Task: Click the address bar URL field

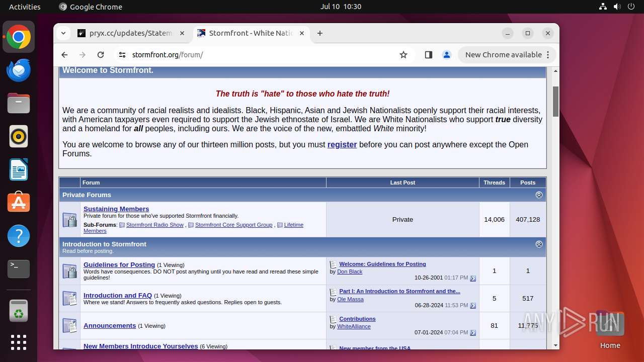Action: pyautogui.click(x=262, y=55)
